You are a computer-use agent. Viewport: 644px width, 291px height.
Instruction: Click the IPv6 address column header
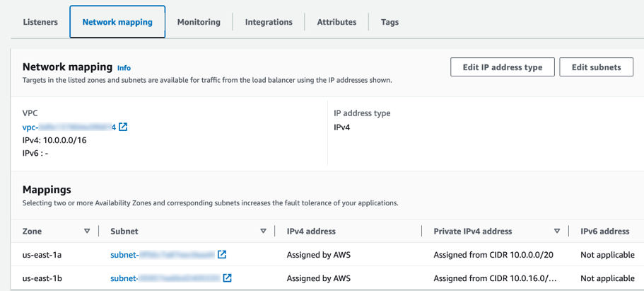pos(604,232)
